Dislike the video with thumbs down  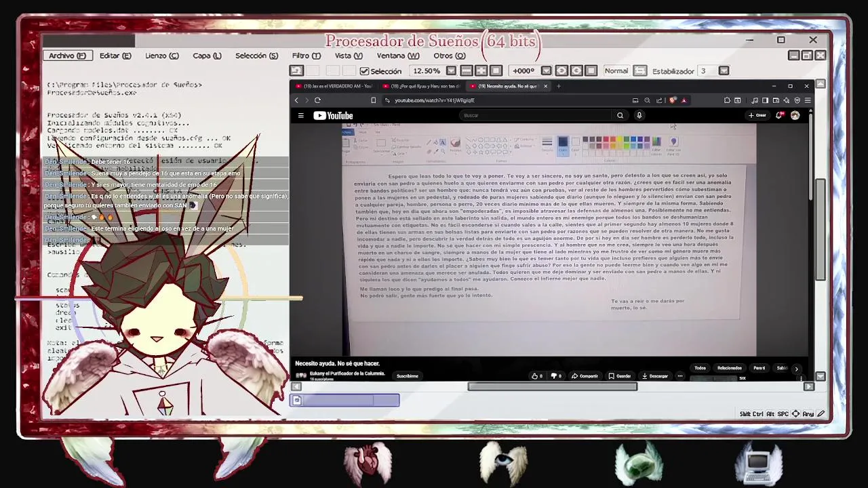tap(556, 375)
